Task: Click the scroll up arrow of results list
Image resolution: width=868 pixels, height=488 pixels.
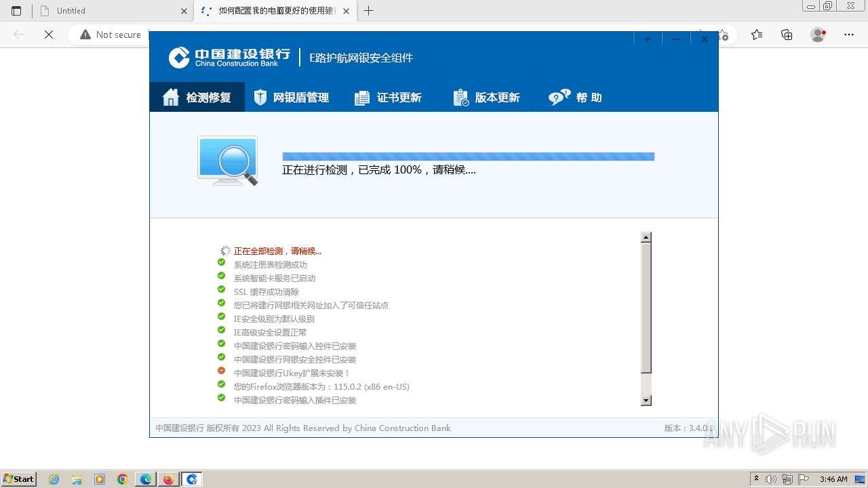Action: [x=646, y=237]
